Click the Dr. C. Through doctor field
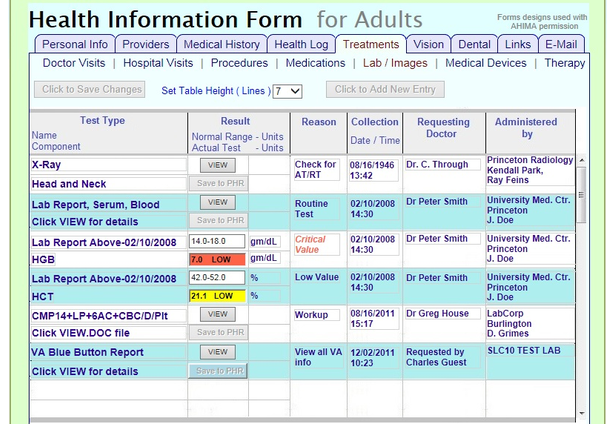 pos(443,164)
